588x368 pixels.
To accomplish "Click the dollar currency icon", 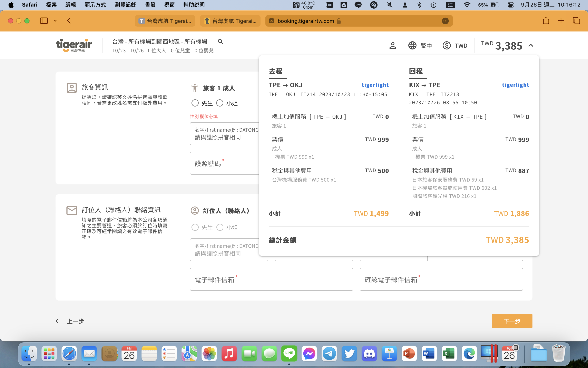I will (x=447, y=46).
